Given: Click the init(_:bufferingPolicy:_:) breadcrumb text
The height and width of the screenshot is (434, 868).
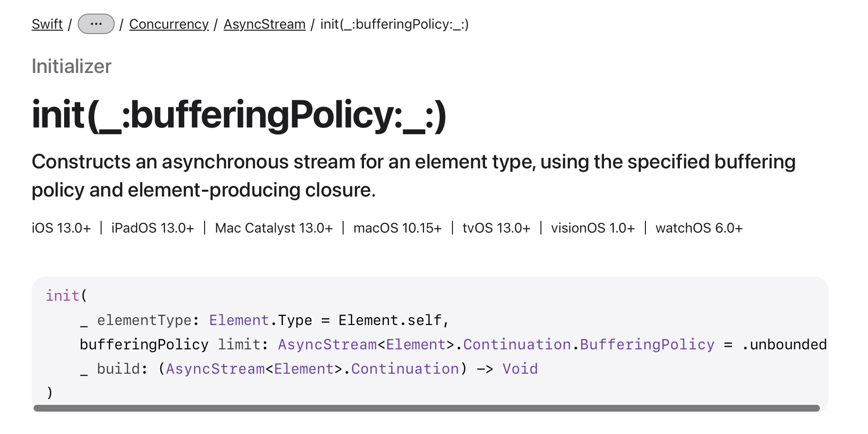Looking at the screenshot, I should (x=395, y=24).
